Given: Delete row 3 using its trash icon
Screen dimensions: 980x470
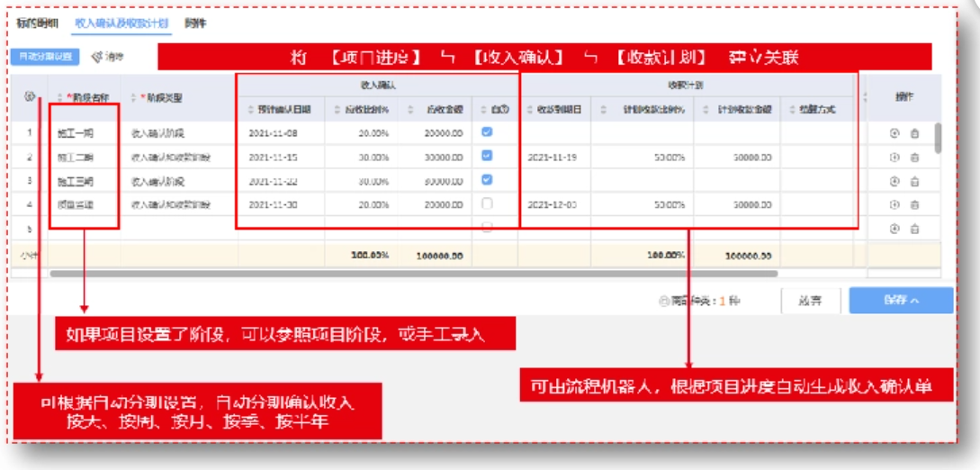Looking at the screenshot, I should click(914, 181).
